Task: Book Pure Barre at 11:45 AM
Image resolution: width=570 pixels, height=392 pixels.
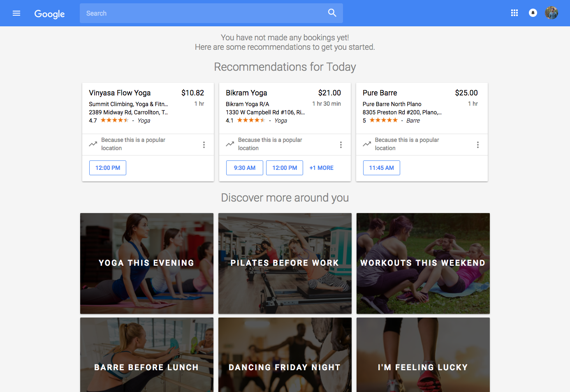Action: (382, 168)
